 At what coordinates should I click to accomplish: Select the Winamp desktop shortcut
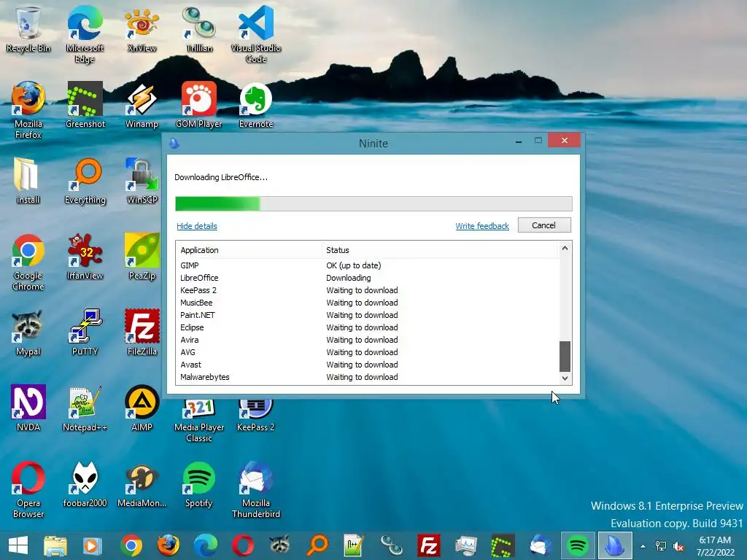click(x=142, y=105)
